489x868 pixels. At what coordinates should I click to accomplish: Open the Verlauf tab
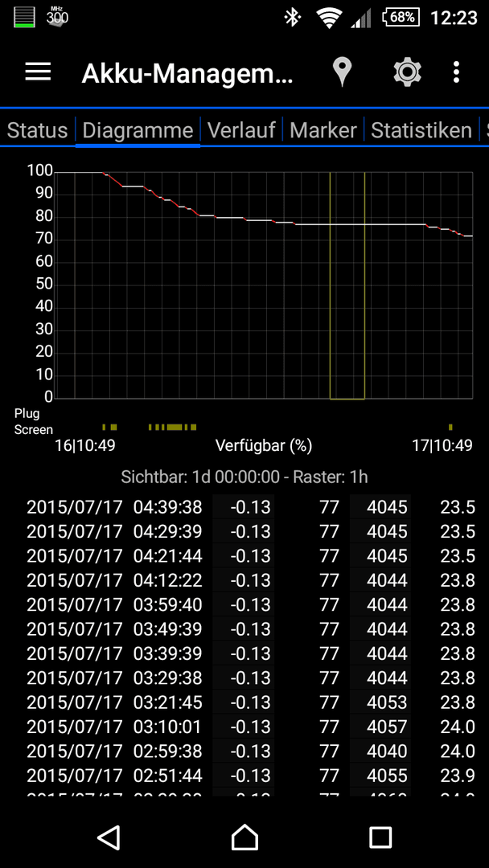tap(241, 130)
